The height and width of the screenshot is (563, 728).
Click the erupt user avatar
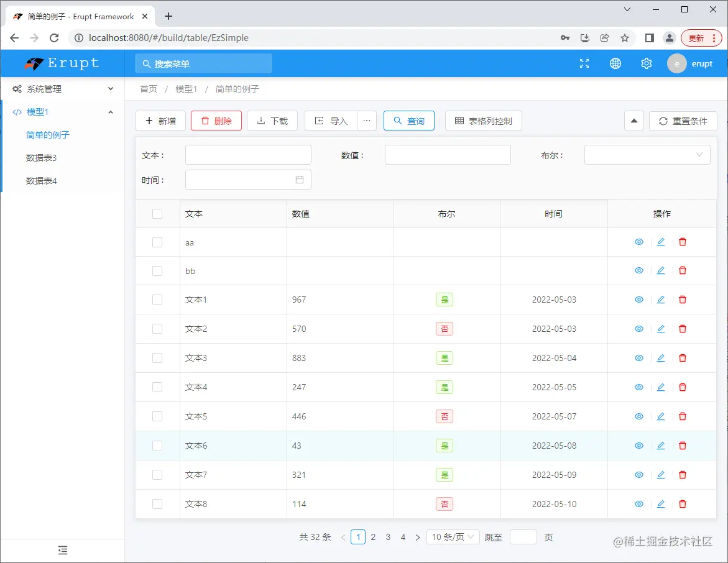676,63
